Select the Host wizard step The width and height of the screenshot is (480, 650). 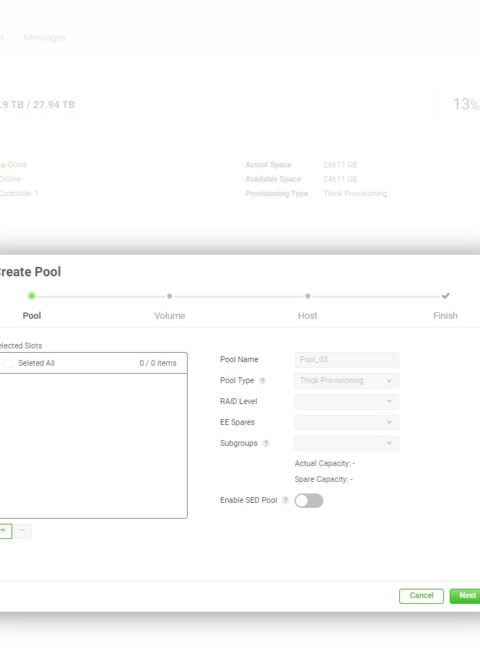pos(308,315)
